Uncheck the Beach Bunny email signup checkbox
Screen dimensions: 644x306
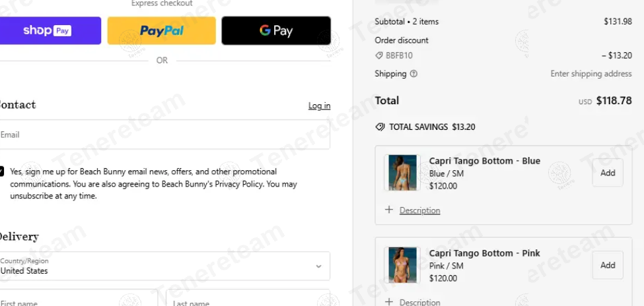(1, 171)
